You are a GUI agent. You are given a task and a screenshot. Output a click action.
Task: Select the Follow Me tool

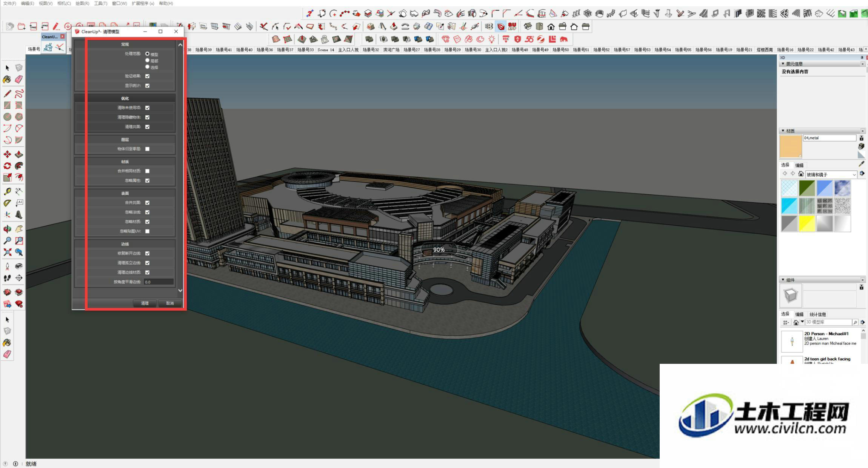(19, 166)
